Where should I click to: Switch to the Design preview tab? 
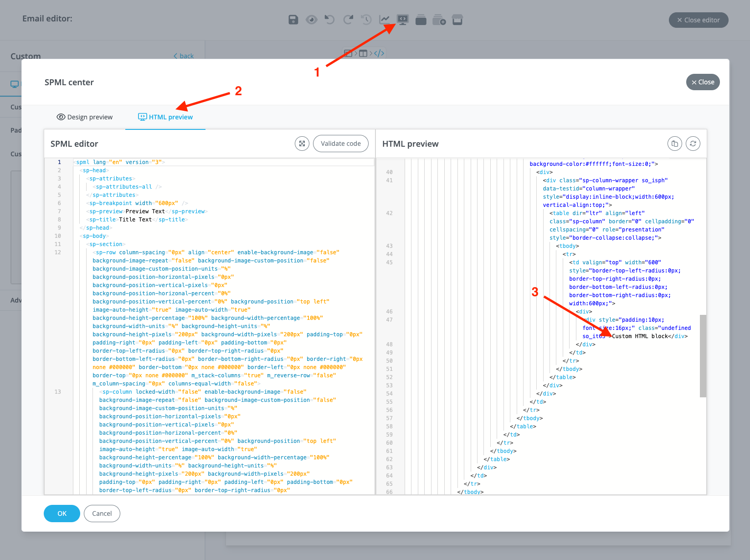85,117
